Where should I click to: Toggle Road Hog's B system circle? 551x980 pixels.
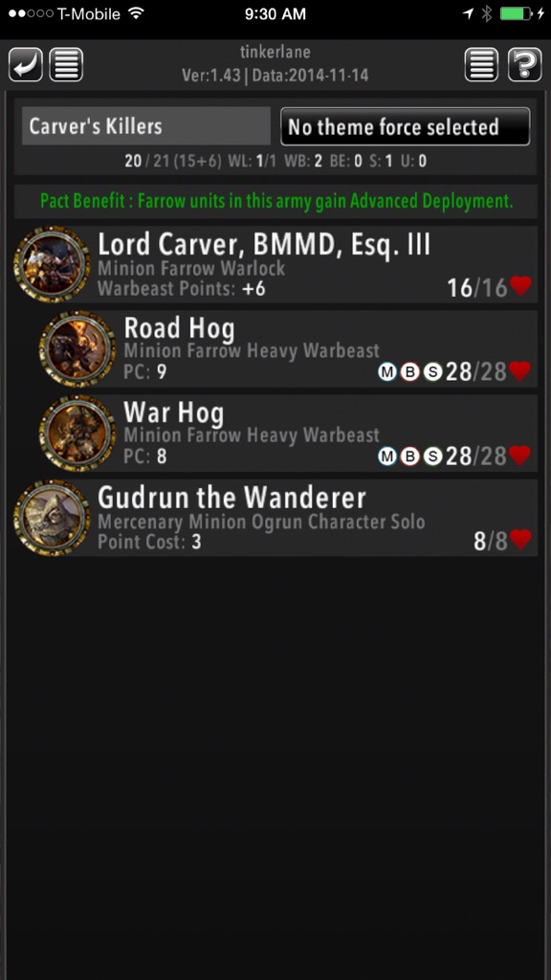tap(409, 372)
